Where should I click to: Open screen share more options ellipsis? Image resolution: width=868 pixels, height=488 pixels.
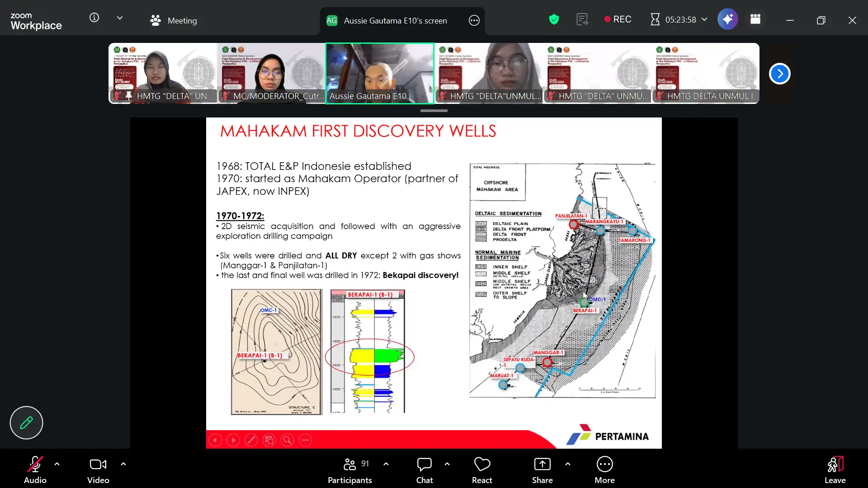pos(474,20)
